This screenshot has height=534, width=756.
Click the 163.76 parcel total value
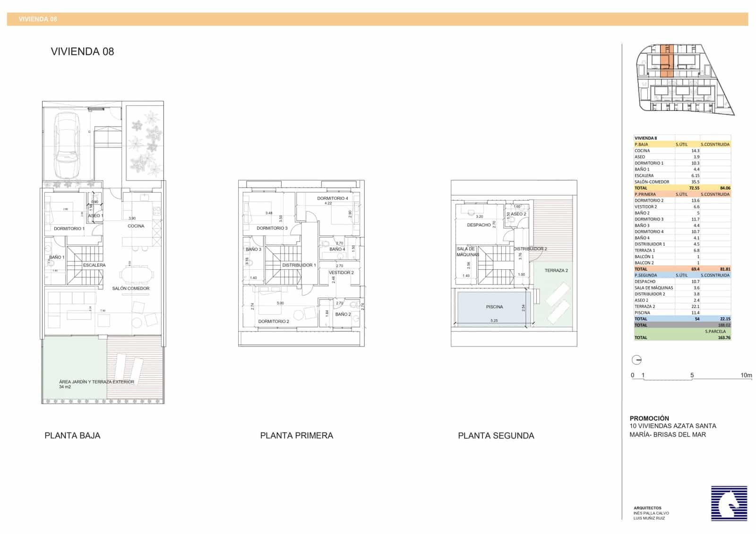(724, 338)
